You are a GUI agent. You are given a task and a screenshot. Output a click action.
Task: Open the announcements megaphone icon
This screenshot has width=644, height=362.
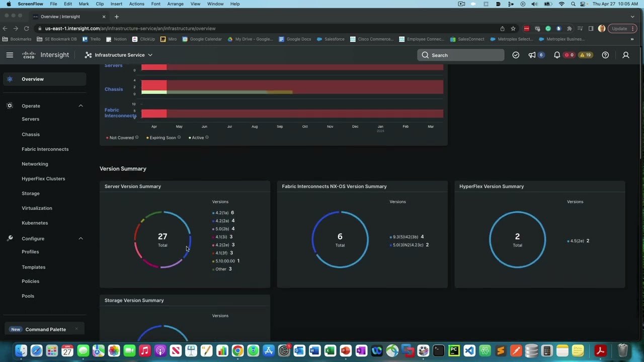(532, 55)
